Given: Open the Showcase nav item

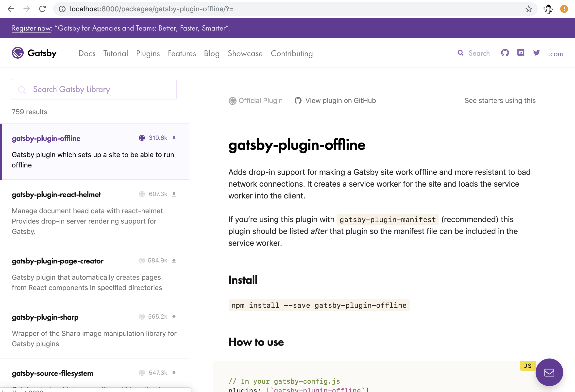Looking at the screenshot, I should tap(245, 53).
